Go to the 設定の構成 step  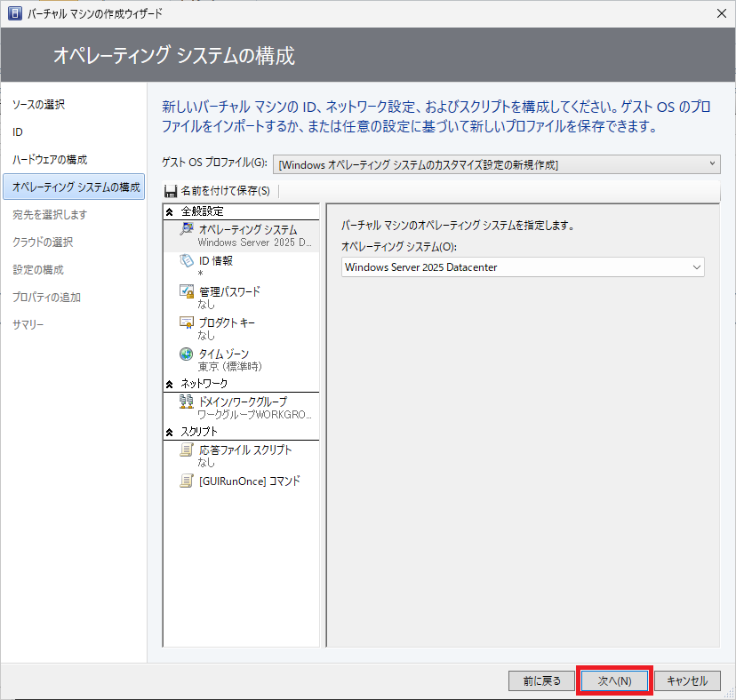(38, 270)
